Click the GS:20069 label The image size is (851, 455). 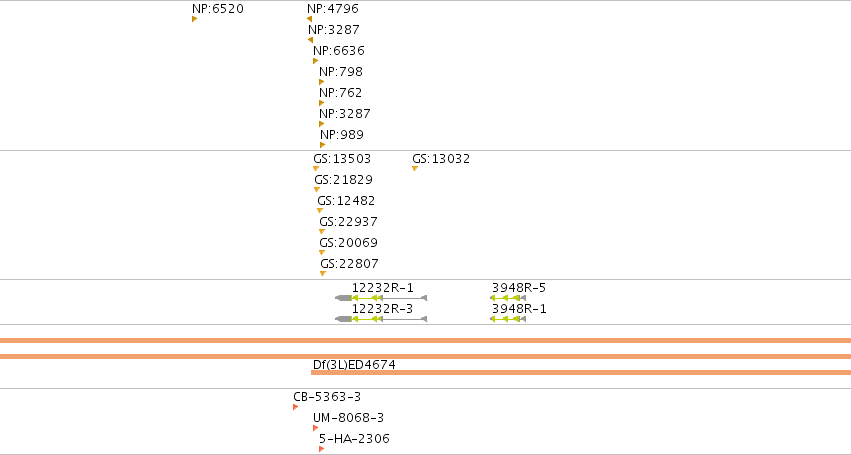[348, 243]
